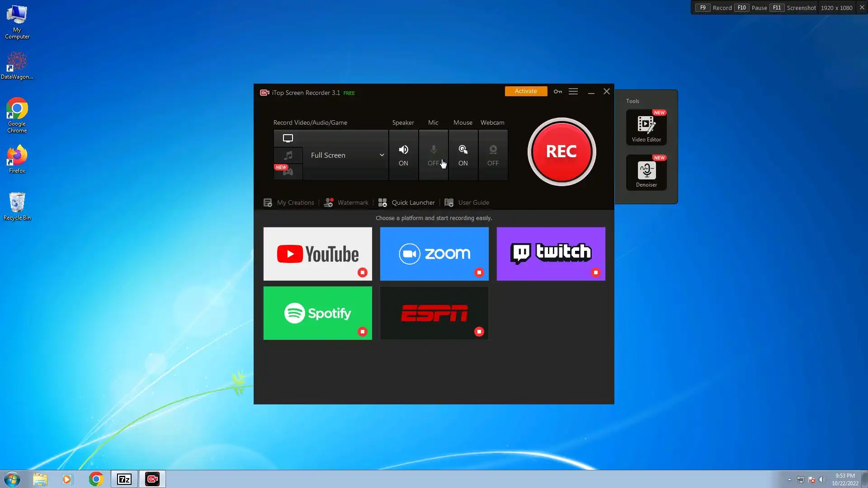The image size is (868, 488).
Task: Launch the YouTube recording tile
Action: pyautogui.click(x=317, y=253)
